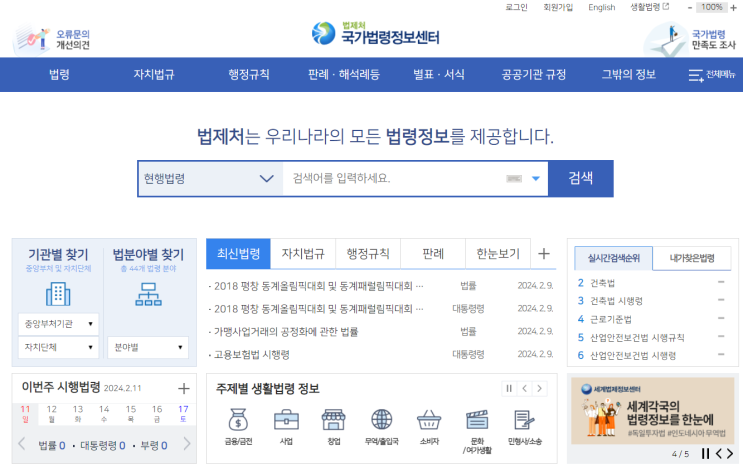
Task: Open the 공공기관 규정 main menu
Action: click(534, 74)
